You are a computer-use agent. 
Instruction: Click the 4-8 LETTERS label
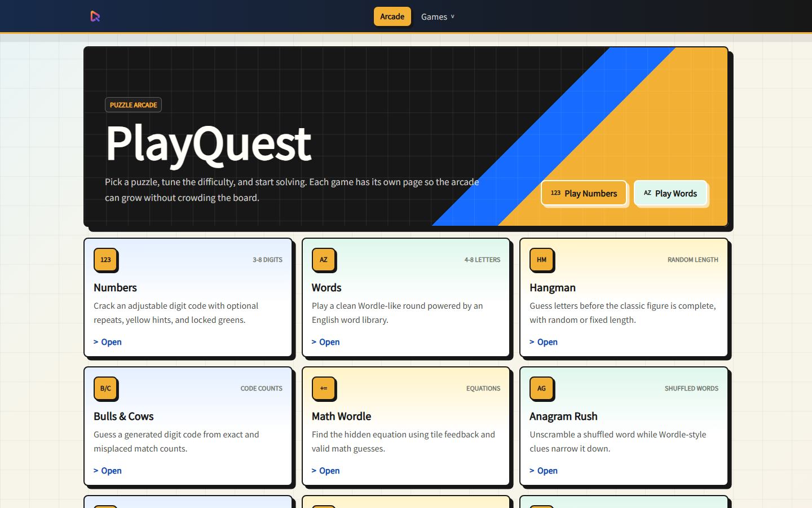coord(482,260)
